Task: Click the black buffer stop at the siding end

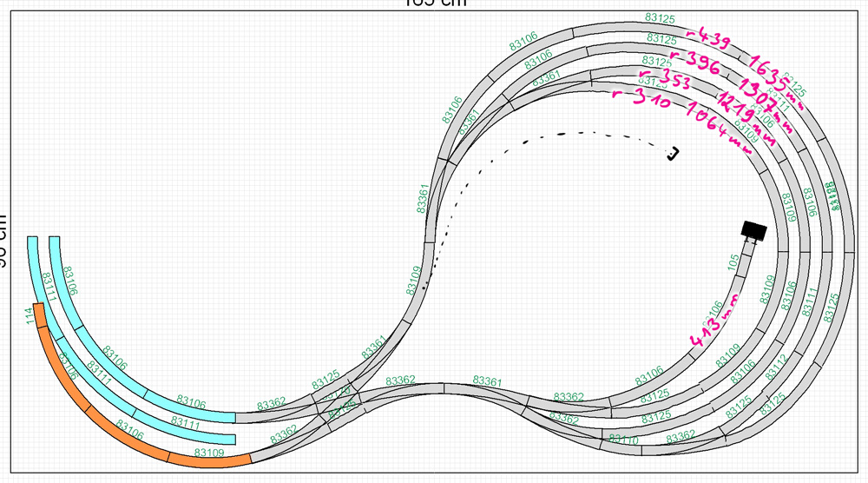Action: point(753,230)
